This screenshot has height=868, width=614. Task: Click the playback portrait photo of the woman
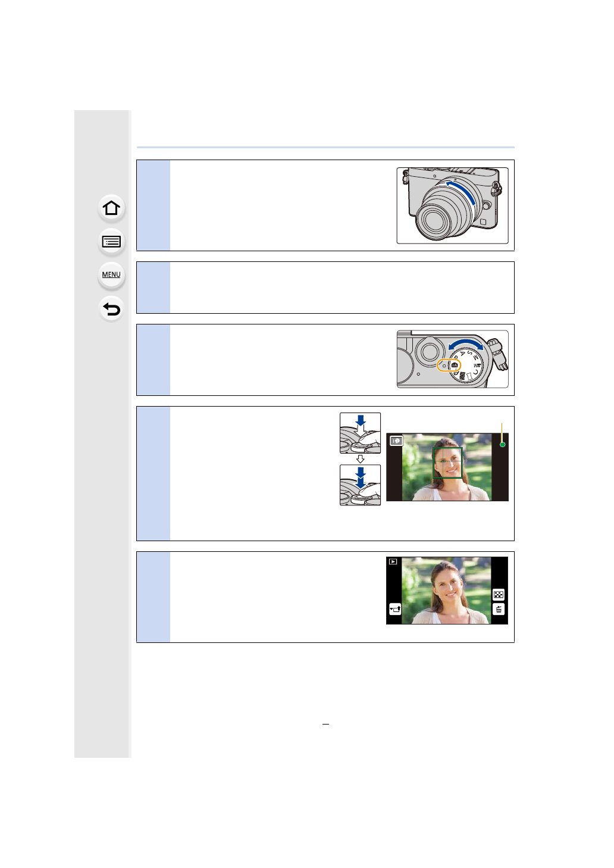click(446, 591)
